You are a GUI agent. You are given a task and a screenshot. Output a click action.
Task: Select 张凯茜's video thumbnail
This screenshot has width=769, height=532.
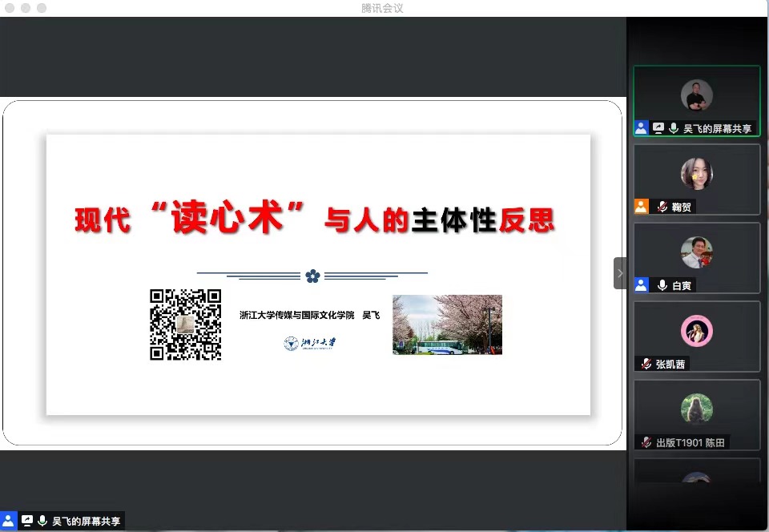(x=696, y=331)
